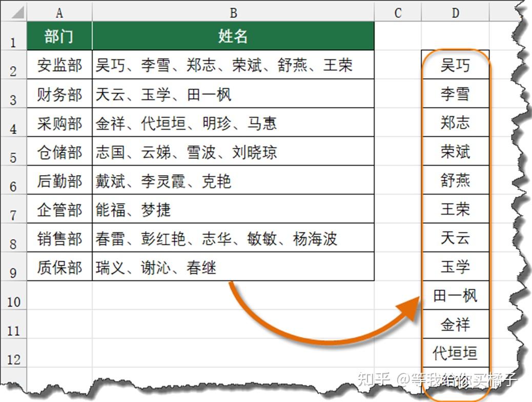Select row 4 header
The height and width of the screenshot is (402, 532).
point(13,122)
